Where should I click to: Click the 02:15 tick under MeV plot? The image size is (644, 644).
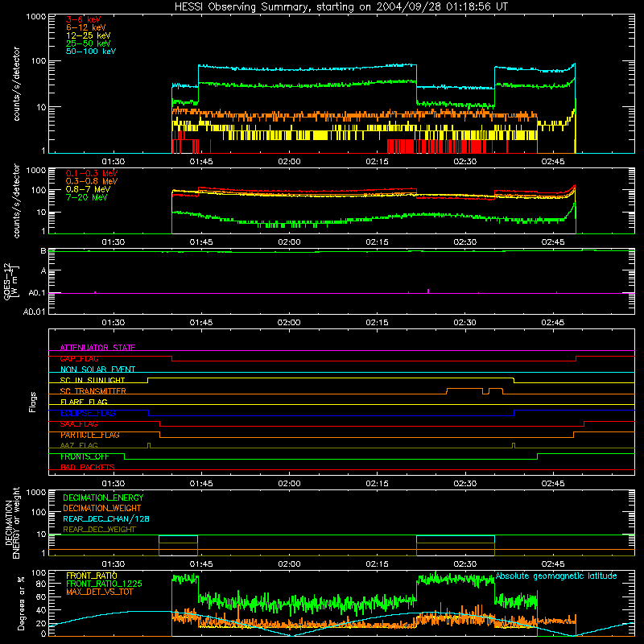(x=377, y=242)
